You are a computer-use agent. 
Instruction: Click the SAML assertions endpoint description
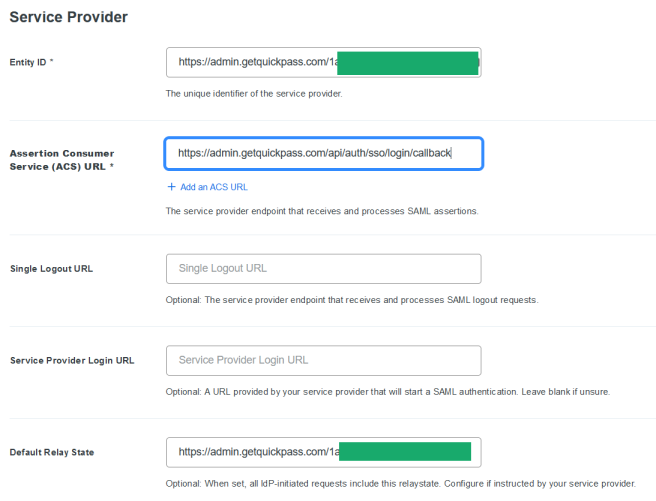click(322, 211)
